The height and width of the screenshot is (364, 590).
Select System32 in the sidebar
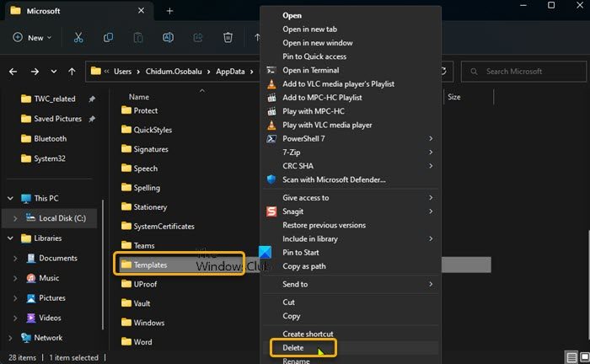pos(49,158)
